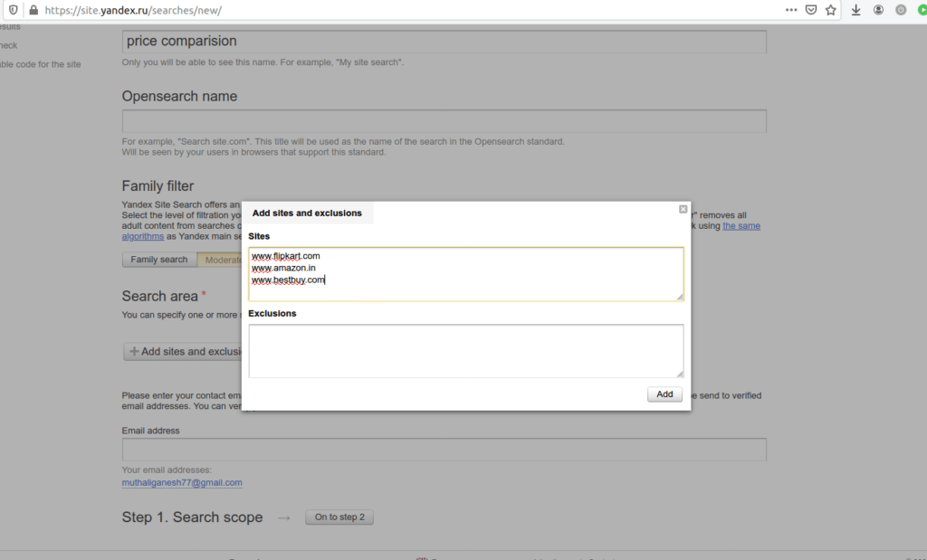Click the muthaliganesh77@gmail.com email link
Viewport: 927px width, 560px height.
pyautogui.click(x=182, y=482)
